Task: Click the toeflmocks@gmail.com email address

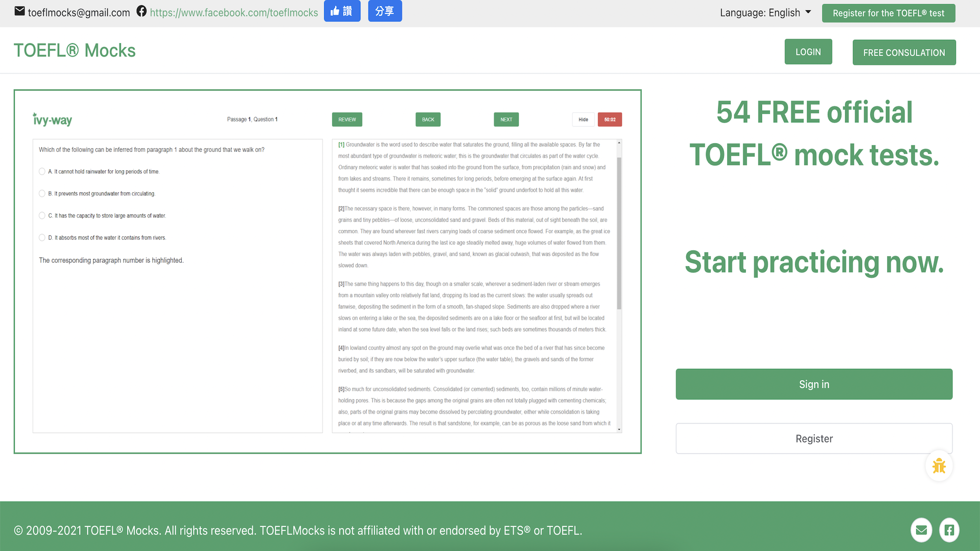Action: (x=79, y=13)
